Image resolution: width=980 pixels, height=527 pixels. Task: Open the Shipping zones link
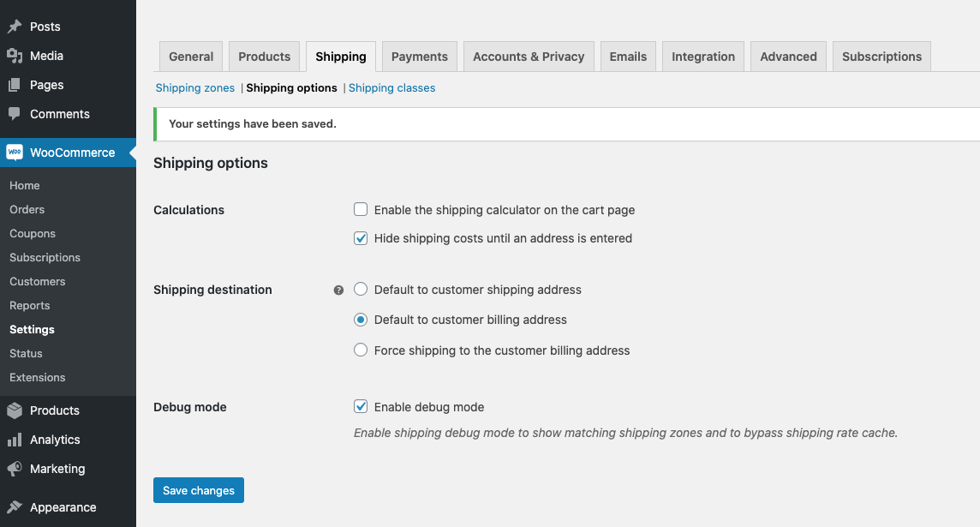(x=195, y=87)
